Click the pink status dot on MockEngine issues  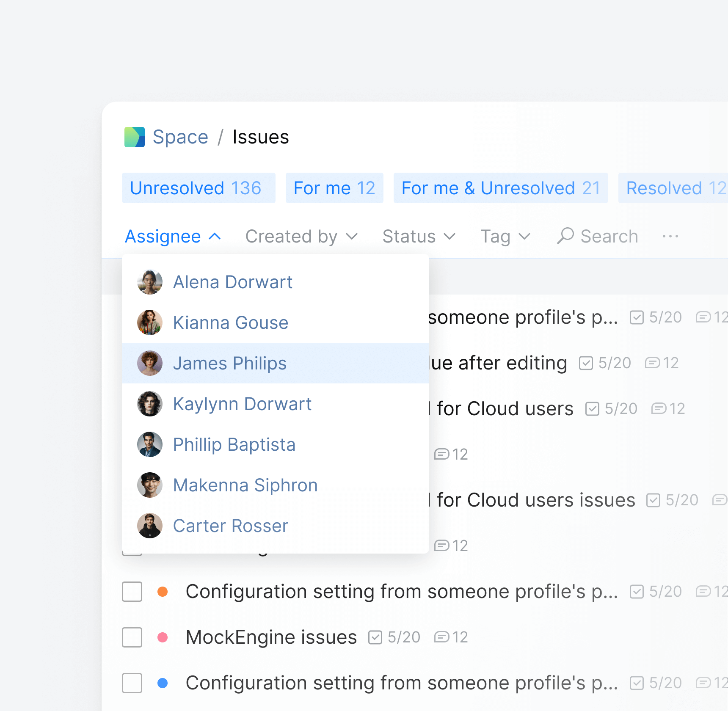pyautogui.click(x=163, y=637)
